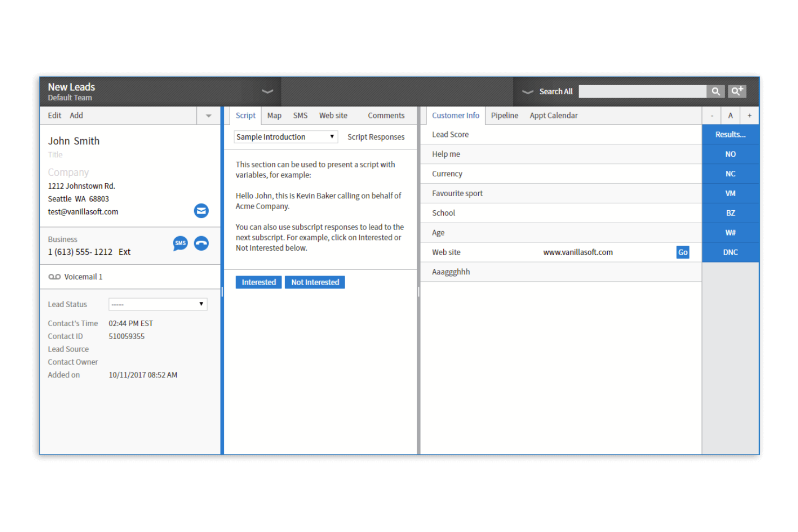Click the Company placeholder field
Viewport: 798px width, 532px height.
pos(68,172)
